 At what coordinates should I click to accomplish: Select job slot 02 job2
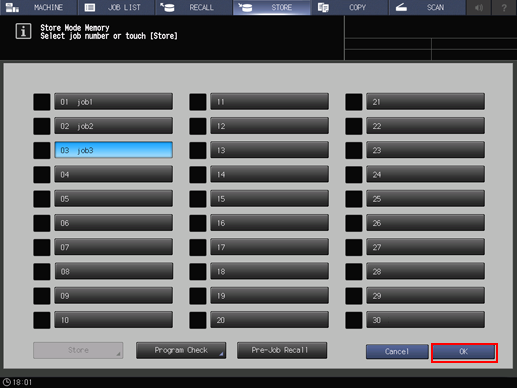[x=114, y=126]
